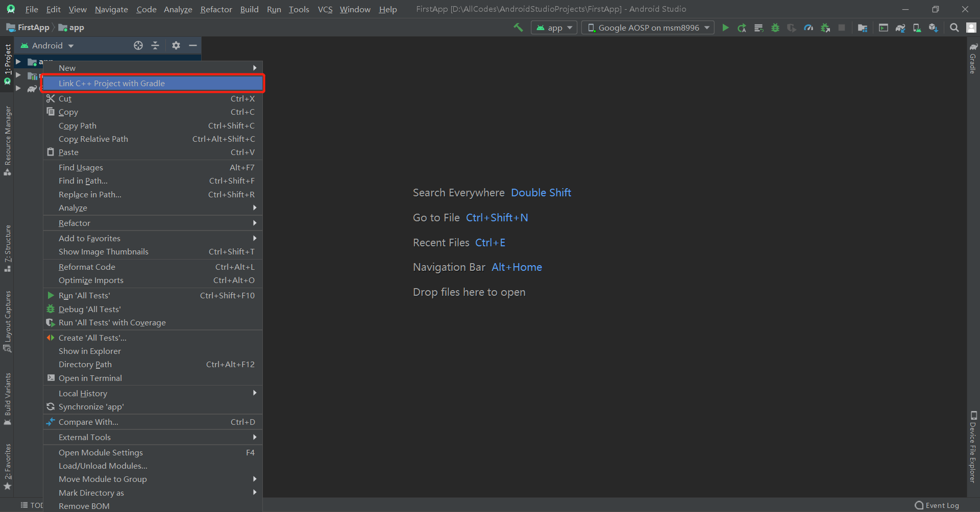Sync Project with Gradle Files elephant icon
980x512 pixels.
pyautogui.click(x=900, y=28)
